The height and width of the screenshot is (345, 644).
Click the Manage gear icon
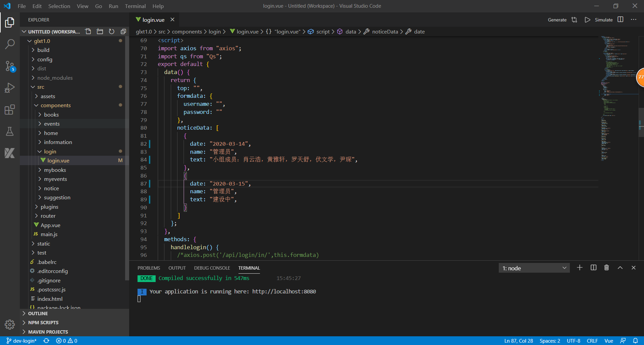(10, 324)
